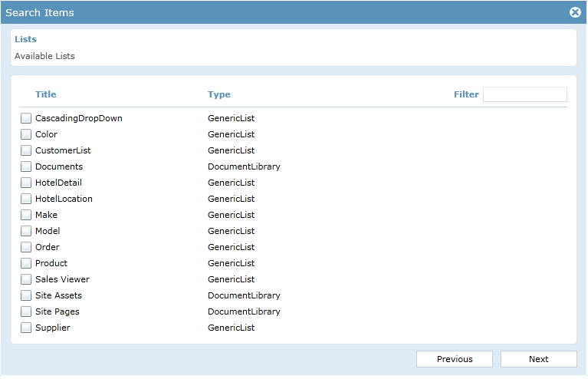Tick the Make list checkbox
Screen dimensions: 588x379
26,215
